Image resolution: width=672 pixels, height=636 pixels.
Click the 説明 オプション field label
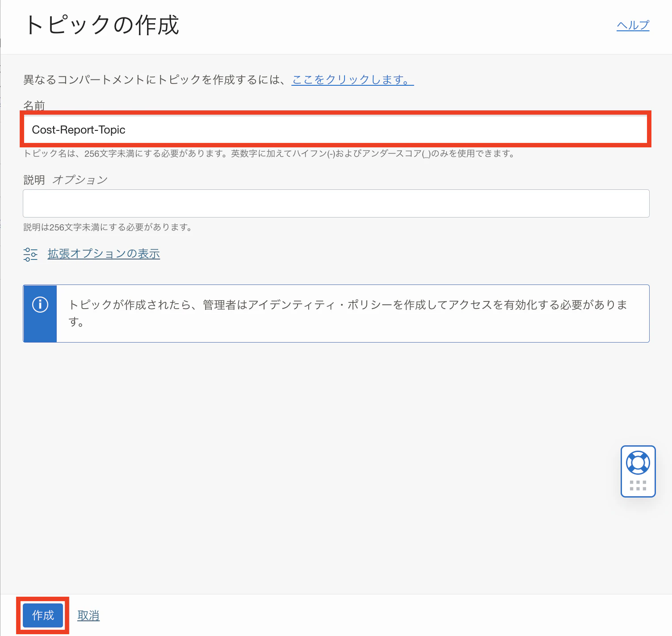[65, 180]
